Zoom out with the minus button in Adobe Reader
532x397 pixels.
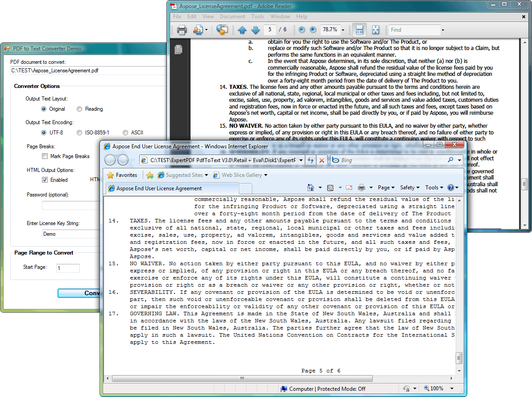point(302,29)
